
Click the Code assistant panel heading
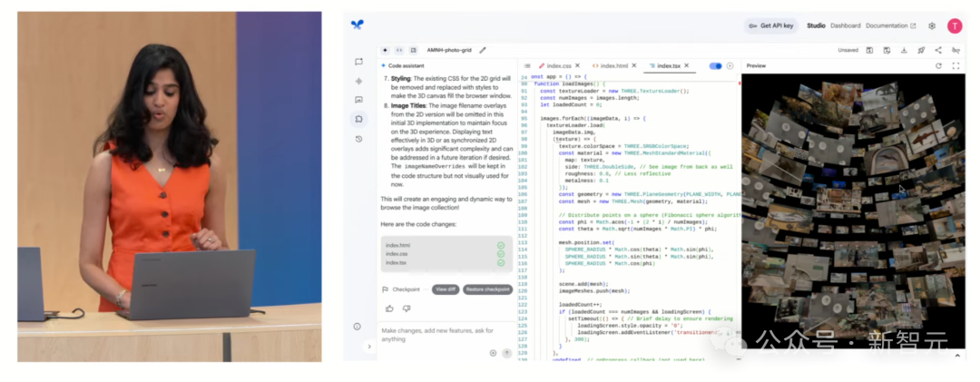tap(407, 65)
